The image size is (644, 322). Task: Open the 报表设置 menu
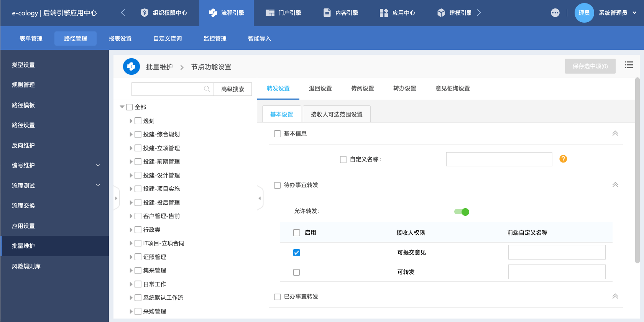click(x=120, y=39)
